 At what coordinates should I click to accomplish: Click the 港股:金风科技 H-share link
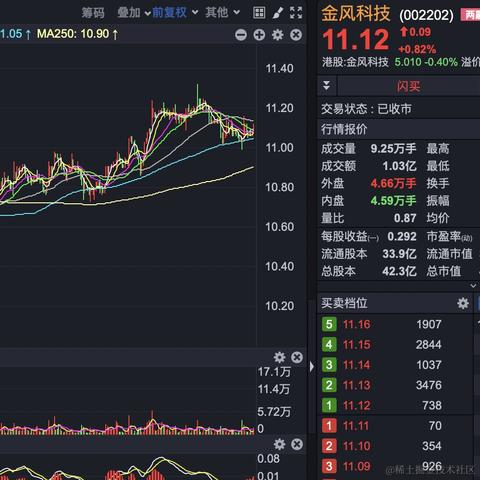355,62
